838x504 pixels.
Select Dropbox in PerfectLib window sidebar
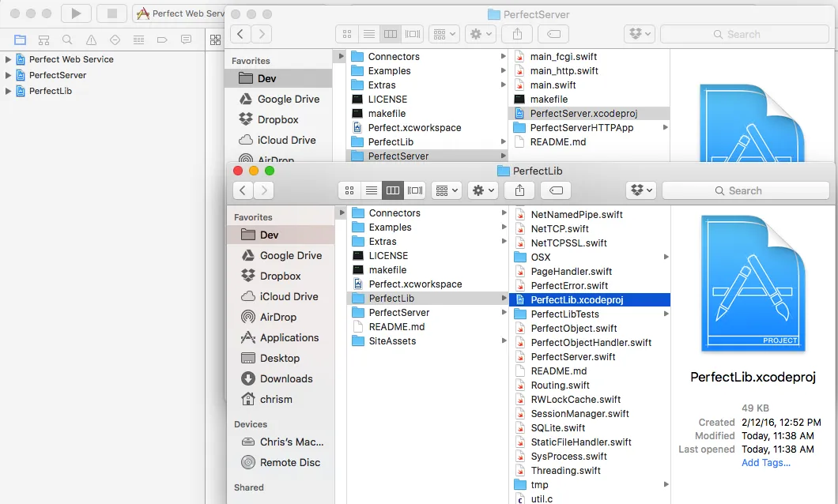click(281, 276)
